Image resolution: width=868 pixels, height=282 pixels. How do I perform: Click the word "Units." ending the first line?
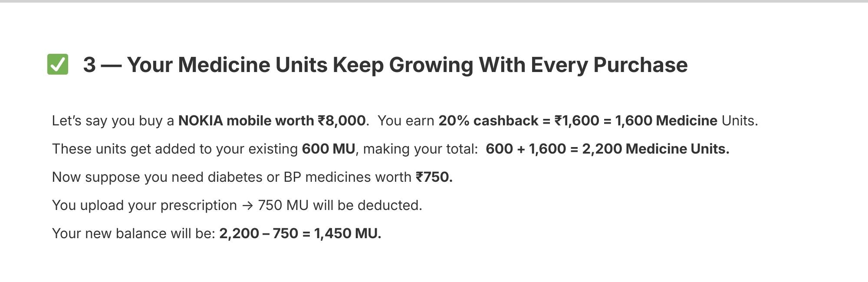tap(740, 121)
